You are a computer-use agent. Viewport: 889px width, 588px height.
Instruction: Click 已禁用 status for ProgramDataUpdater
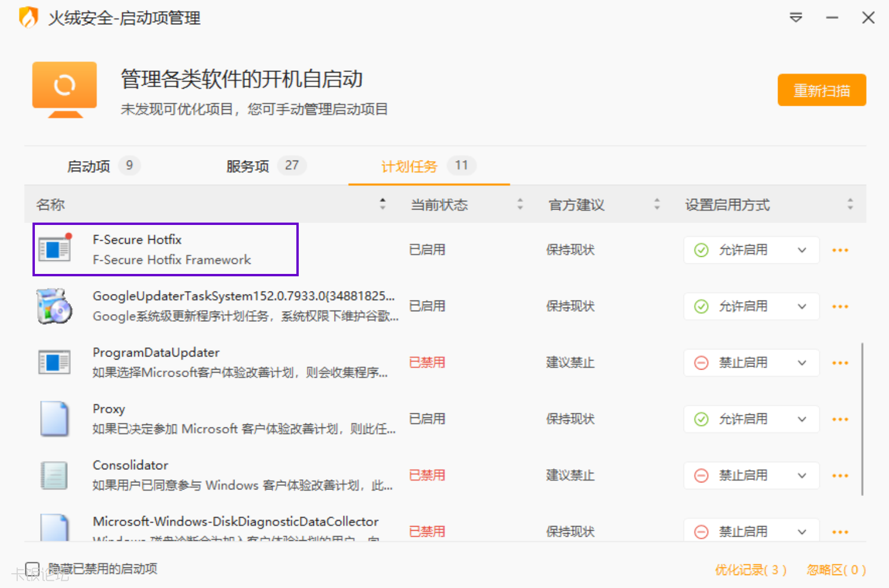pyautogui.click(x=427, y=362)
